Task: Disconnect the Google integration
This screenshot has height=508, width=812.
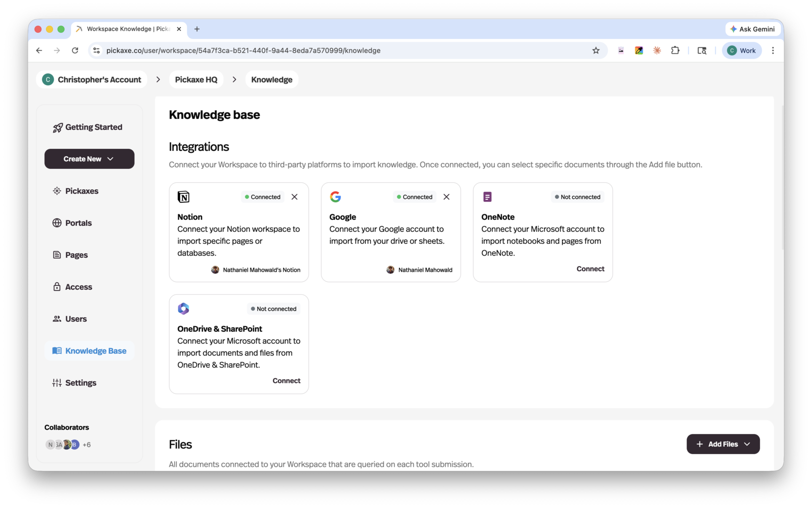Action: pos(446,196)
